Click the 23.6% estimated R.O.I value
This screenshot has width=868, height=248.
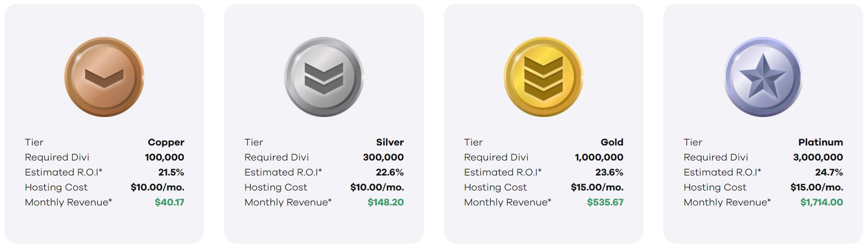609,172
